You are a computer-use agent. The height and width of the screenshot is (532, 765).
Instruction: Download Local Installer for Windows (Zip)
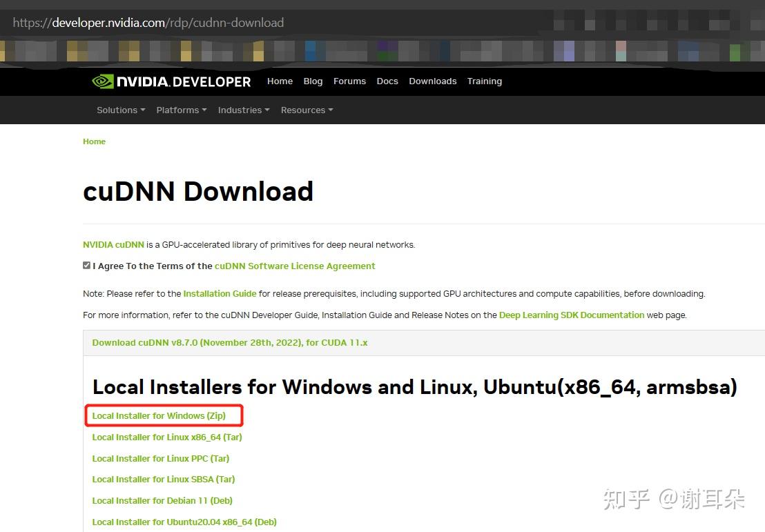[x=159, y=416]
